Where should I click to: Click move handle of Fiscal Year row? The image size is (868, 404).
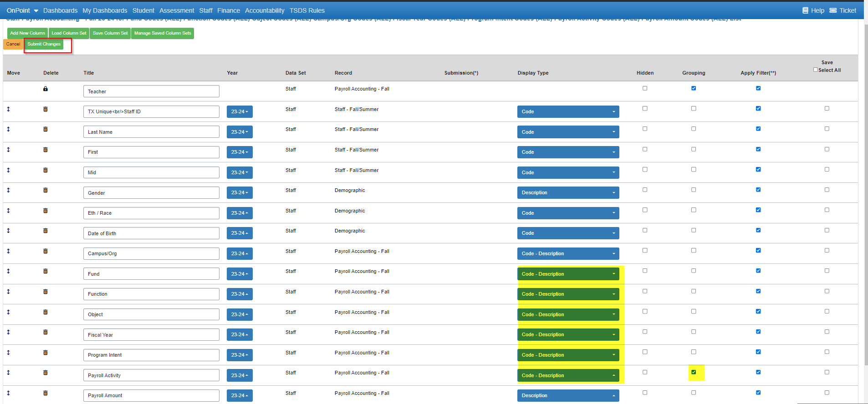pyautogui.click(x=8, y=332)
